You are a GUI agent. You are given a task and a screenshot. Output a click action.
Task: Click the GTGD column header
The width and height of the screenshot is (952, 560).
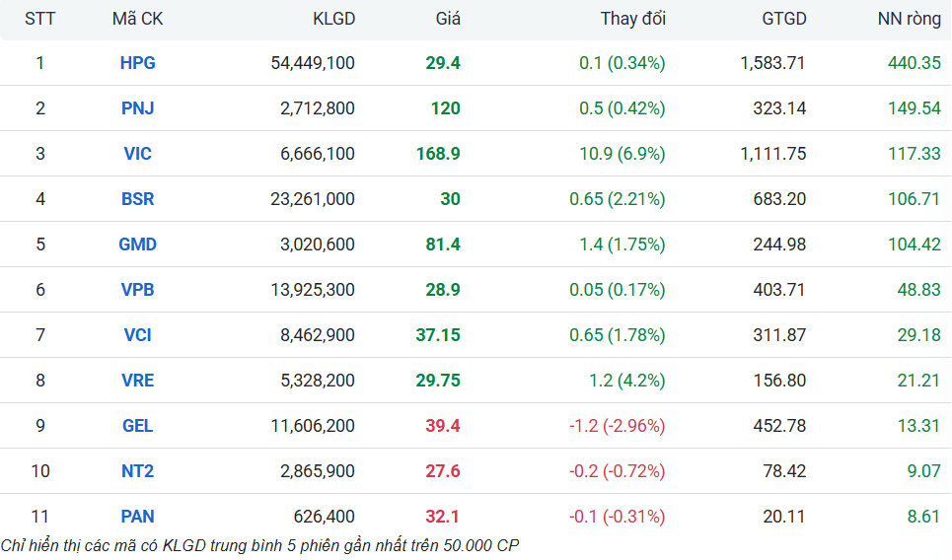pos(784,19)
